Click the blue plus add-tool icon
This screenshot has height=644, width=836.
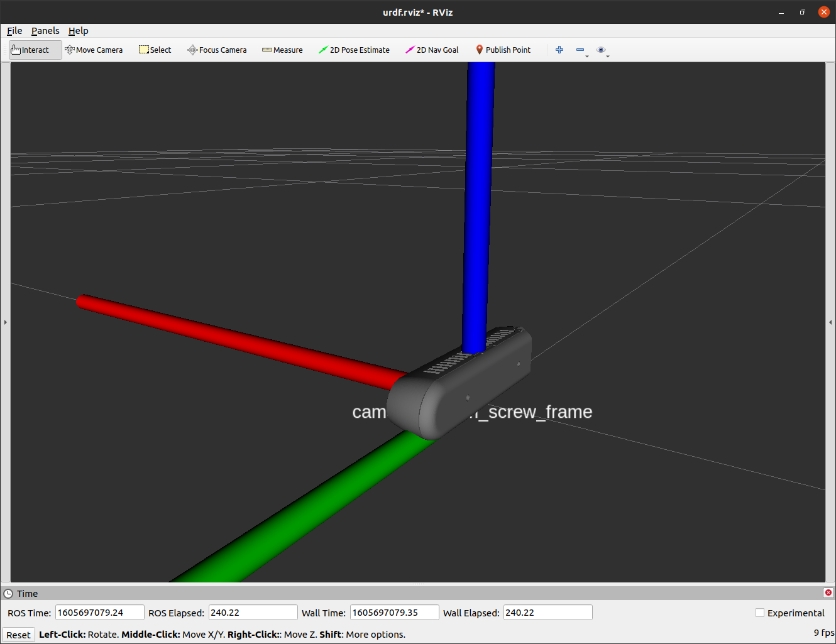559,50
